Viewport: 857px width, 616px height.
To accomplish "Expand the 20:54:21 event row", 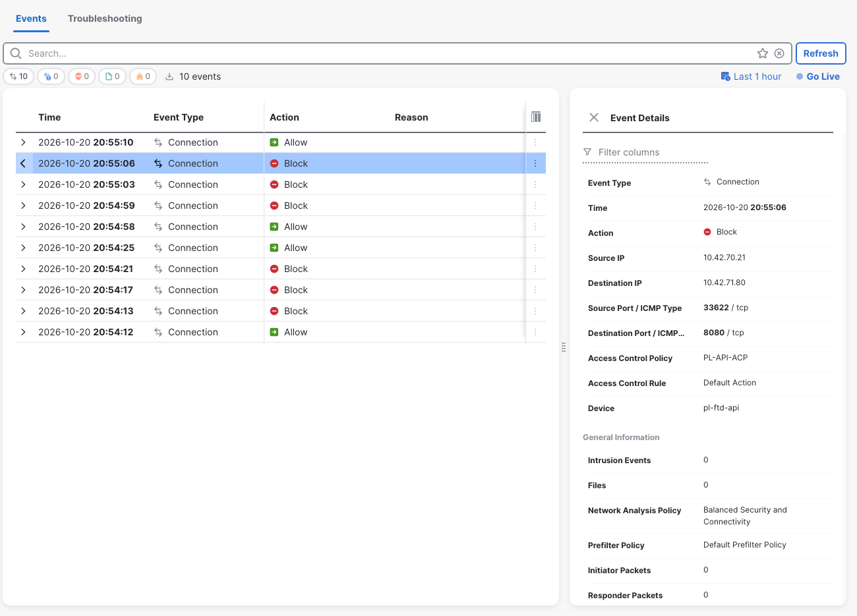I will point(23,269).
